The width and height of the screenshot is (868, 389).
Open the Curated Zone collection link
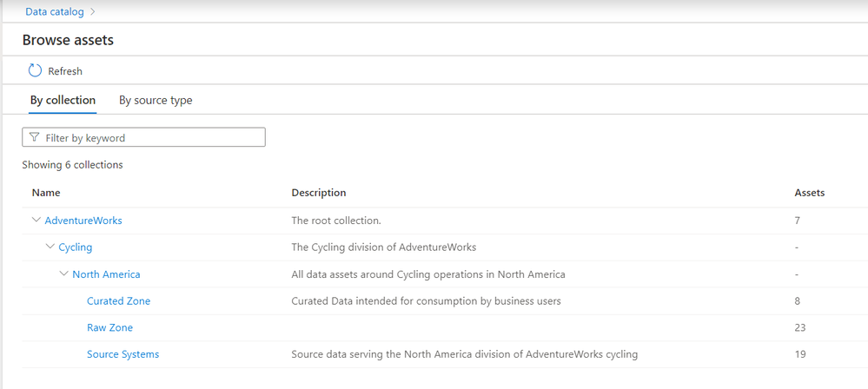coord(118,301)
